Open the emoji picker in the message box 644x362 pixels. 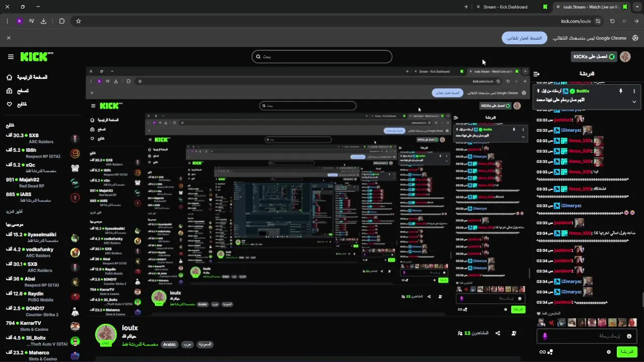point(629,336)
